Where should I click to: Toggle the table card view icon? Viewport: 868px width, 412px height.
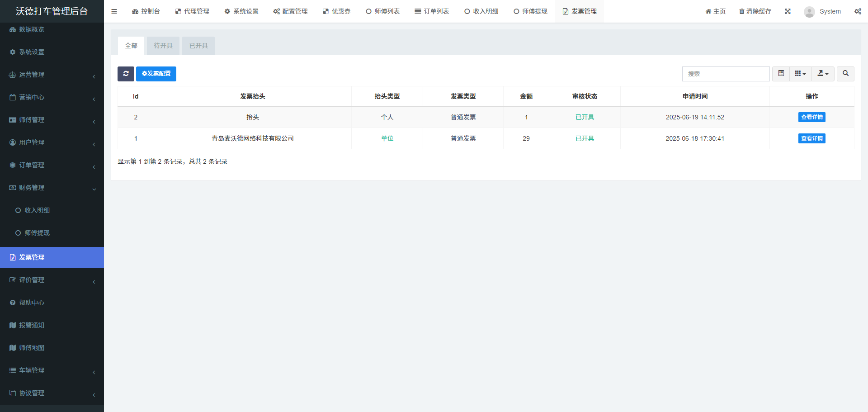781,74
